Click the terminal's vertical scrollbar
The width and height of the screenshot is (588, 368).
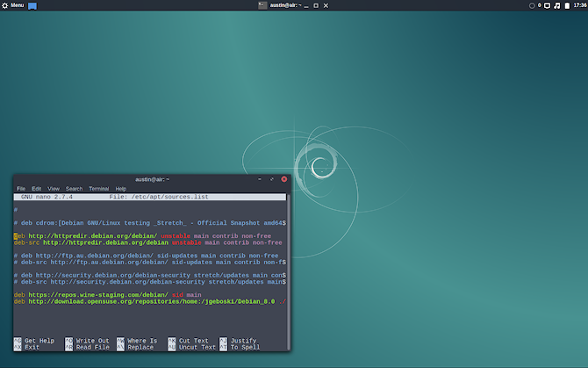click(x=288, y=272)
